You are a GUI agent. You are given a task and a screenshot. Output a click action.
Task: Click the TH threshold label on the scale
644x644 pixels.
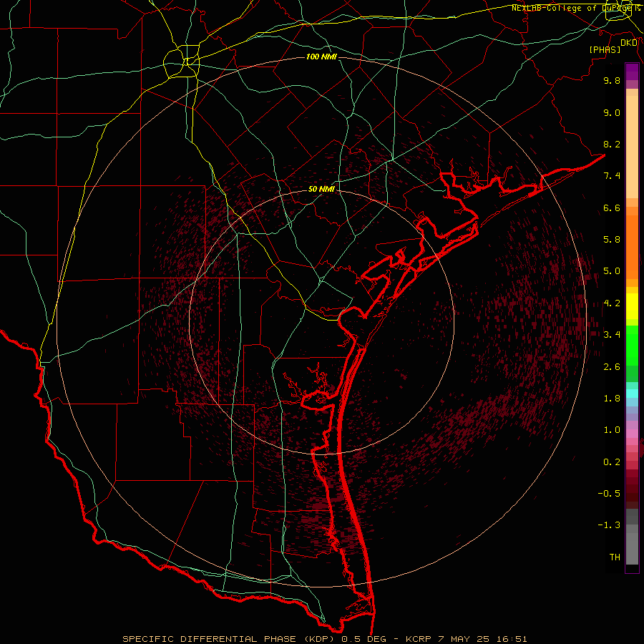615,557
